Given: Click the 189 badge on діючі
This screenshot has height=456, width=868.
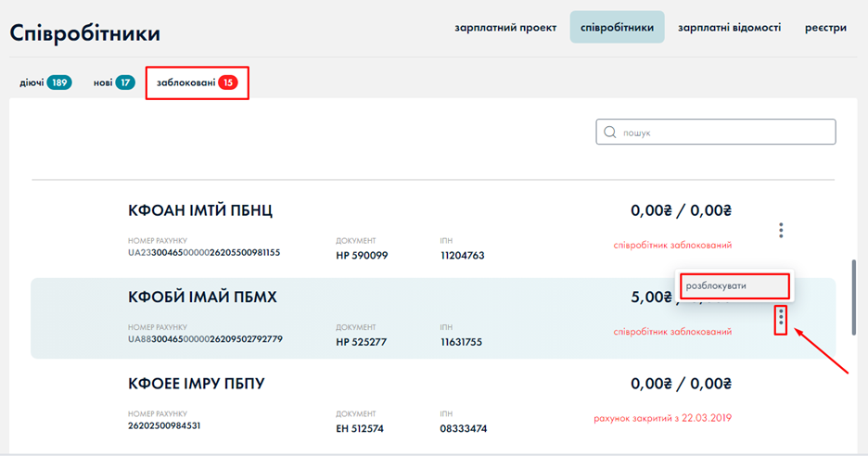Looking at the screenshot, I should 60,82.
